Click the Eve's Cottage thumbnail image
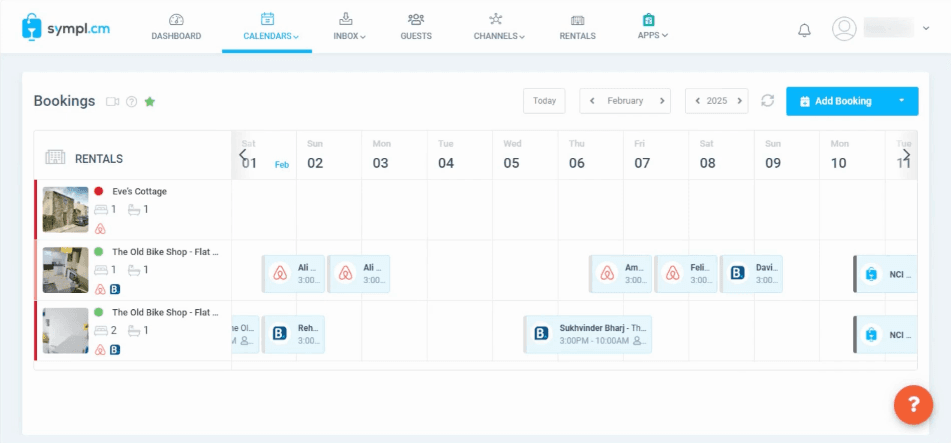The width and height of the screenshot is (951, 443). coord(66,210)
